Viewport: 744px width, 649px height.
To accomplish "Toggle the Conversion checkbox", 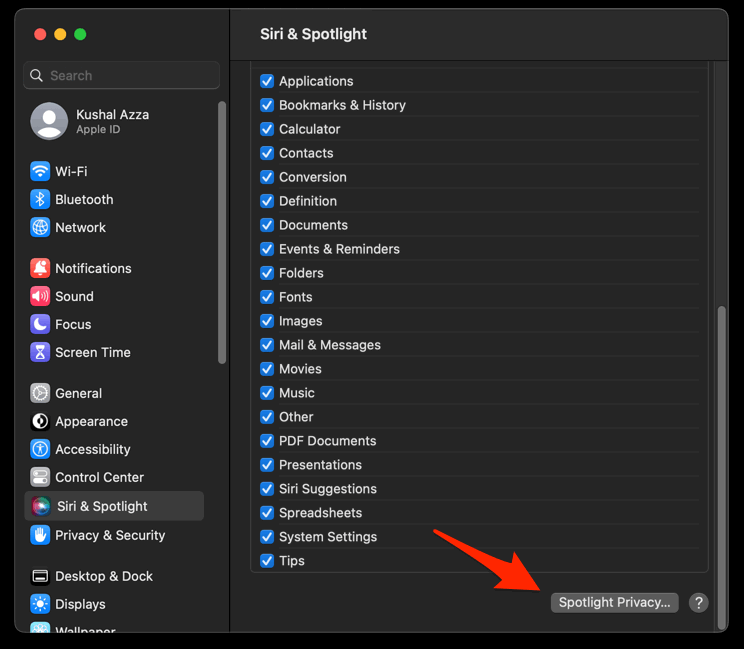I will point(267,177).
